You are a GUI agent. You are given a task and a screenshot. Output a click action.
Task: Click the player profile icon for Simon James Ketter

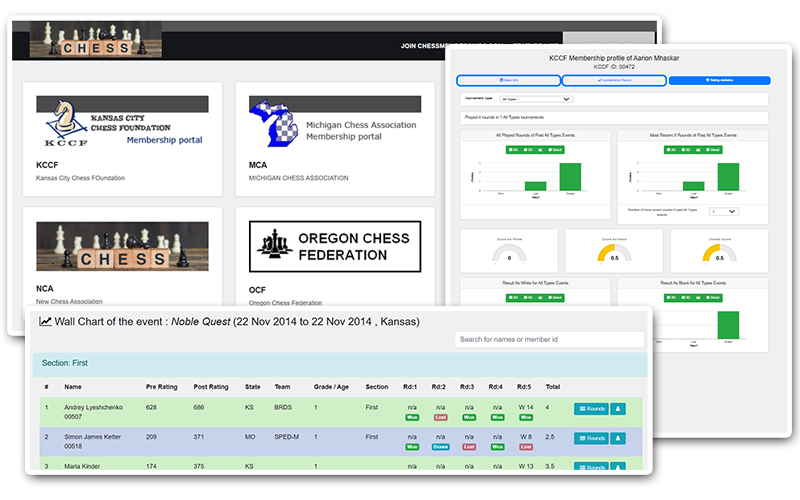pos(618,438)
